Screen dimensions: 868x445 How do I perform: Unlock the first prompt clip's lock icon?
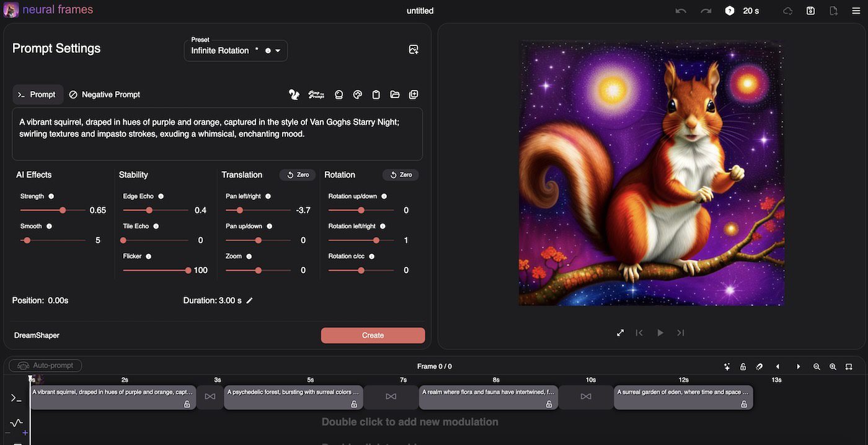coord(187,403)
